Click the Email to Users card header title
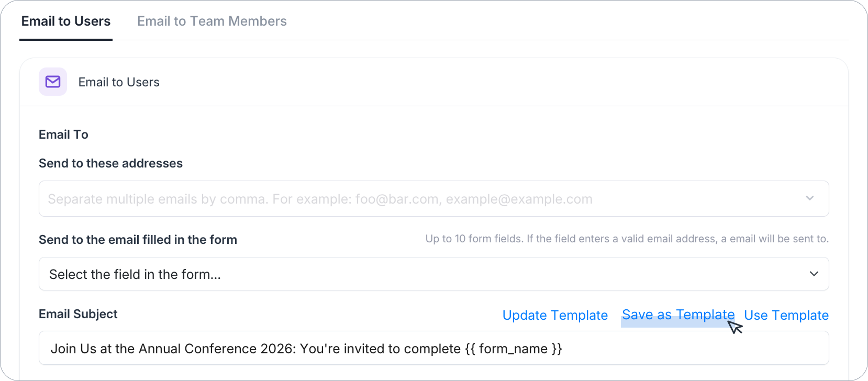The height and width of the screenshot is (381, 868). point(119,82)
